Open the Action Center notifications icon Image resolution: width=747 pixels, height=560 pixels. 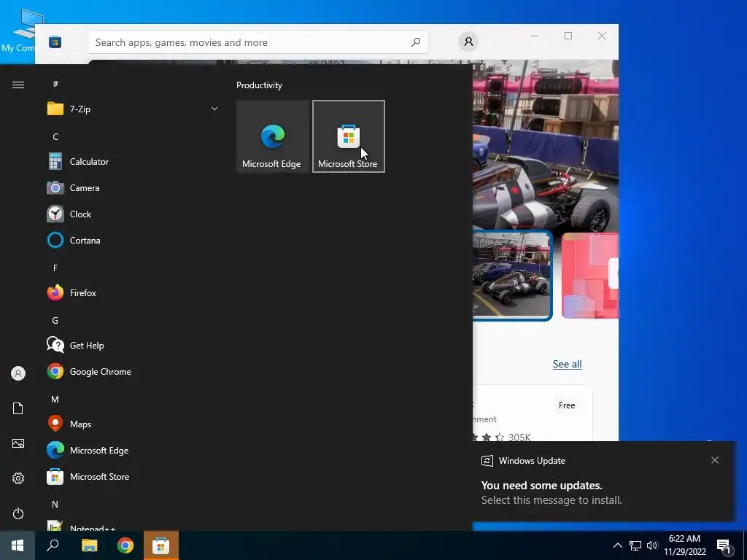(x=724, y=546)
